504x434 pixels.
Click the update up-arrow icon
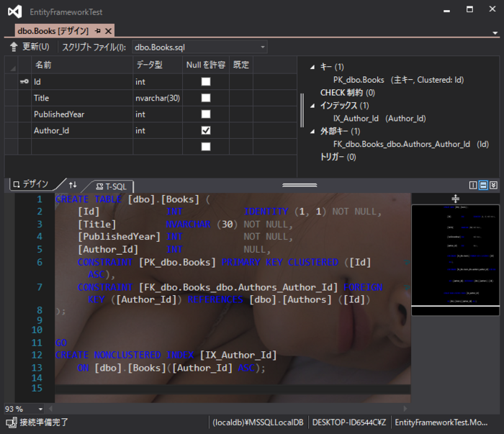pos(14,47)
